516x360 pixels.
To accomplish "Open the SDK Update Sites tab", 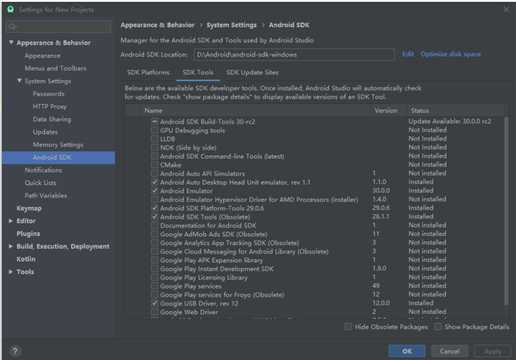I will click(x=252, y=72).
